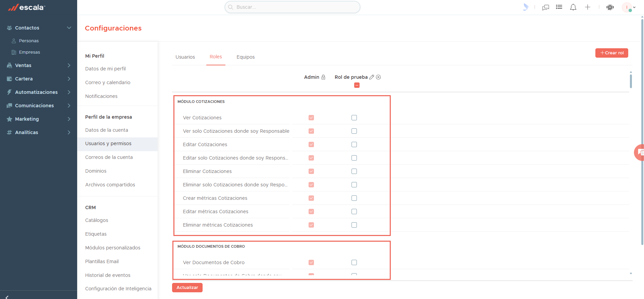Check Ver solo Cotizaciones donde soy Responsable for Rol de prueba
644x299 pixels.
354,131
